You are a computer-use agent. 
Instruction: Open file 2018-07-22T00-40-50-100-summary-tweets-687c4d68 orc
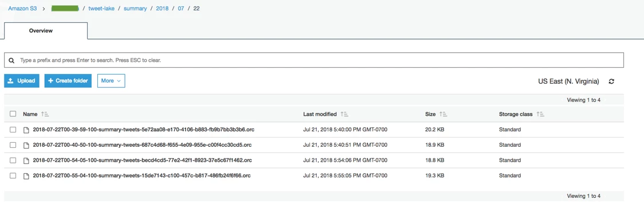[142, 145]
